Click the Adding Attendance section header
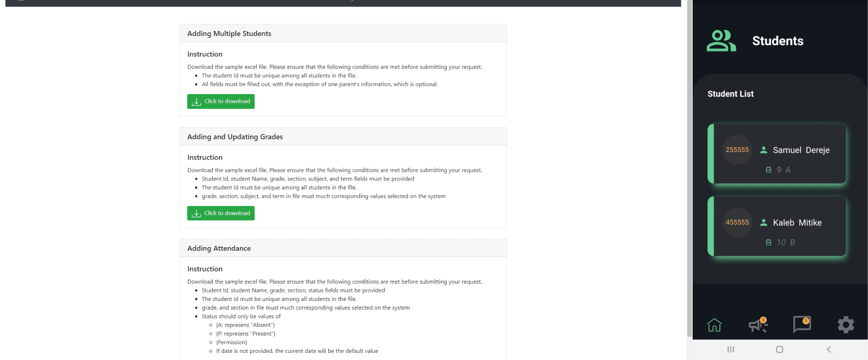The width and height of the screenshot is (868, 360). [343, 248]
